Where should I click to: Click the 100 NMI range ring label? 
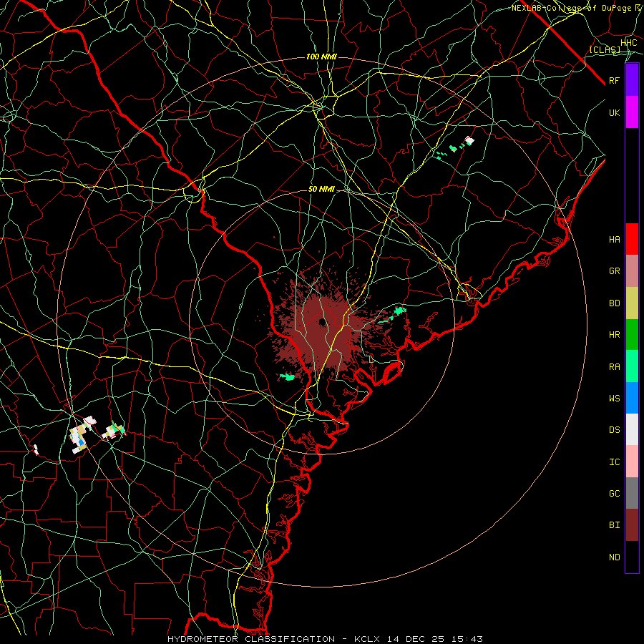click(x=321, y=57)
